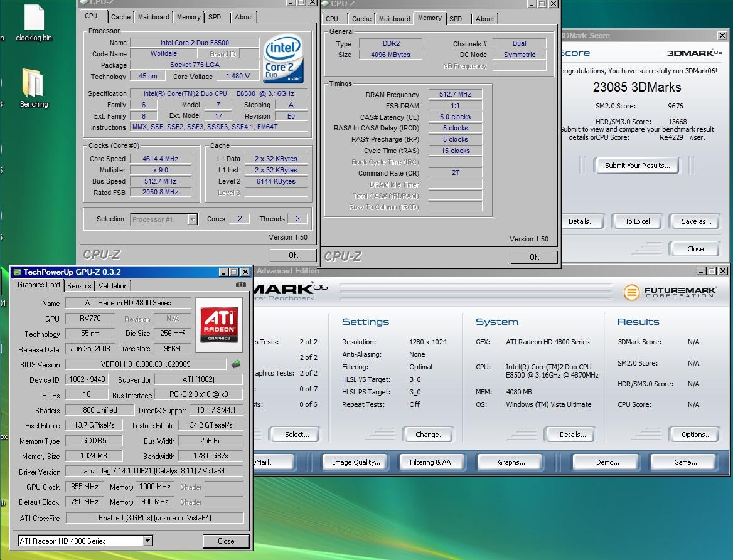The height and width of the screenshot is (560, 733).
Task: Open Graphs button in 3DMark06
Action: [510, 462]
